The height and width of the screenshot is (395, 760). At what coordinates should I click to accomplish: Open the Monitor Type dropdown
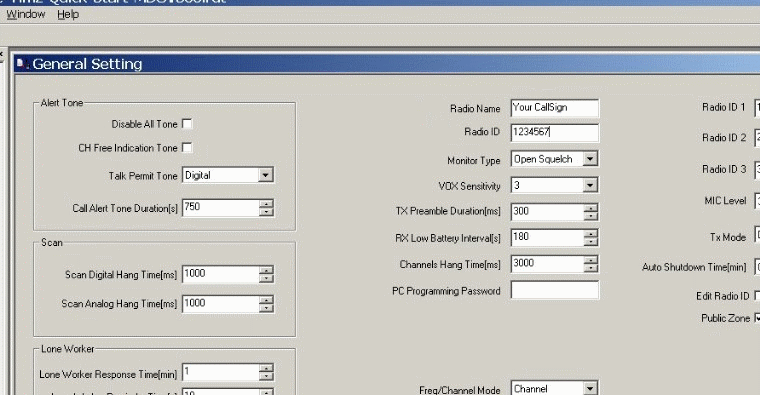click(589, 158)
